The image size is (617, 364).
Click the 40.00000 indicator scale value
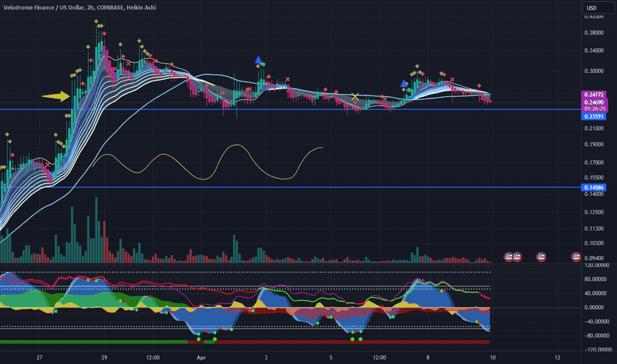(596, 293)
